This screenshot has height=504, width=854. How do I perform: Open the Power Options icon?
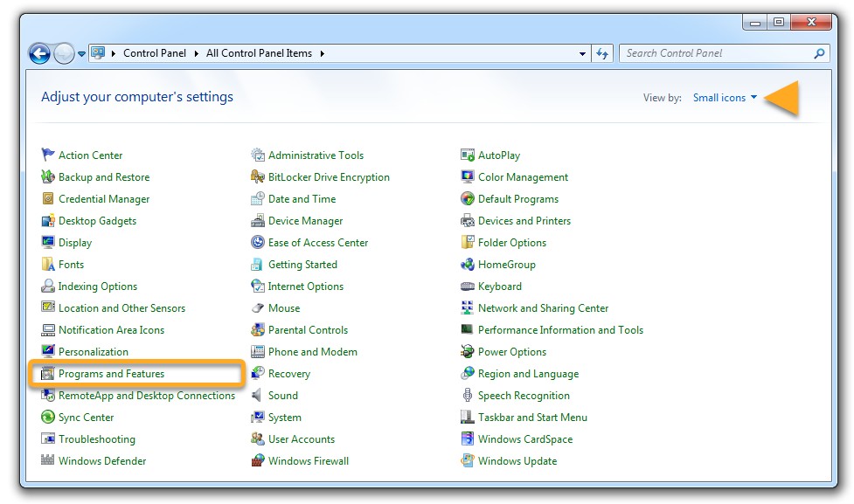coord(468,352)
